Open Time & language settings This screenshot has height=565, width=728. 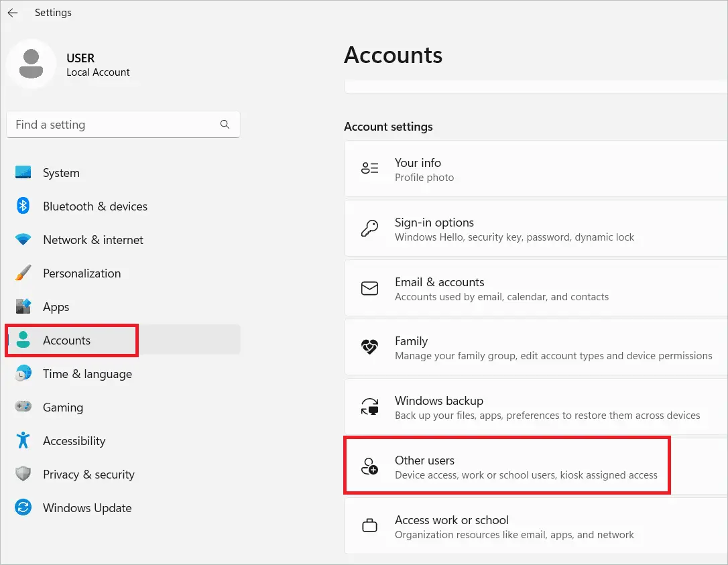pos(123,374)
